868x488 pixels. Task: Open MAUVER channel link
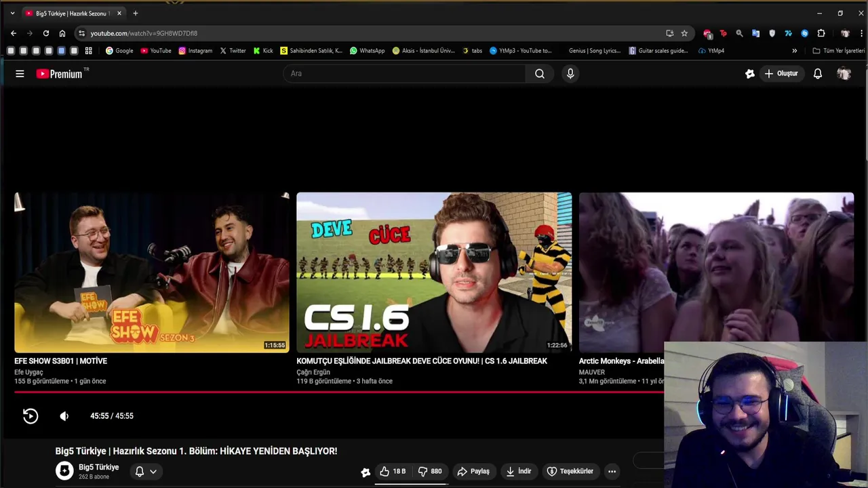pos(592,372)
